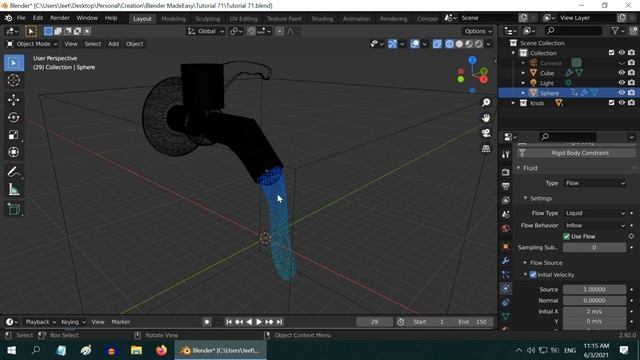Image resolution: width=640 pixels, height=360 pixels.
Task: Switch to rendered viewport shading
Action: point(479,44)
